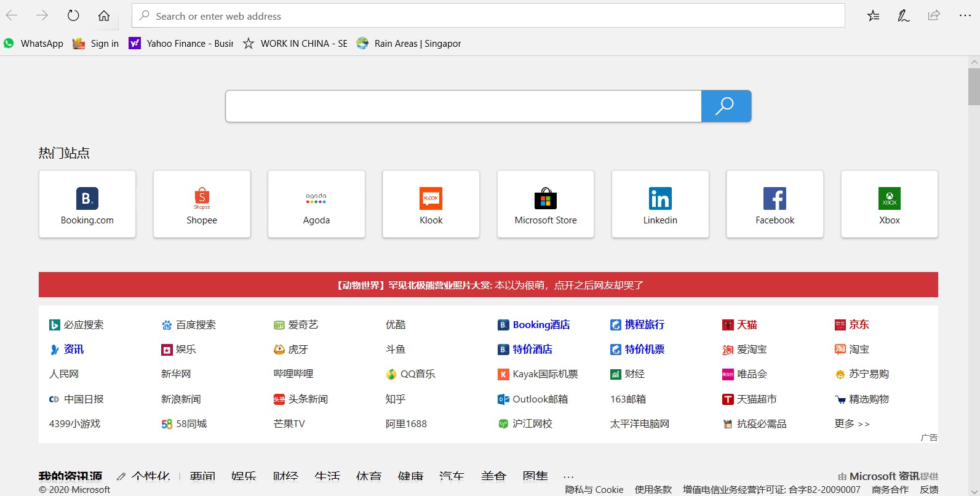Open 苏宁易购 link
Viewport: 980px width, 496px height.
coord(862,374)
